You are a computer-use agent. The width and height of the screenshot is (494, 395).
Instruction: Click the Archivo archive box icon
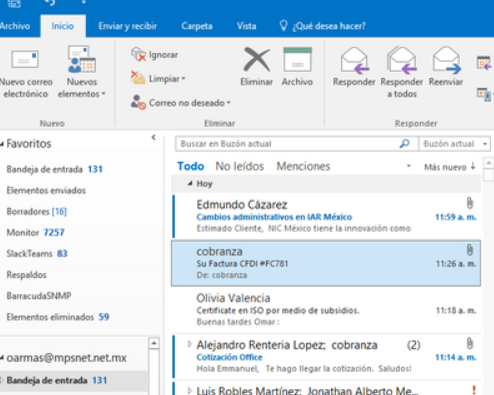[297, 60]
